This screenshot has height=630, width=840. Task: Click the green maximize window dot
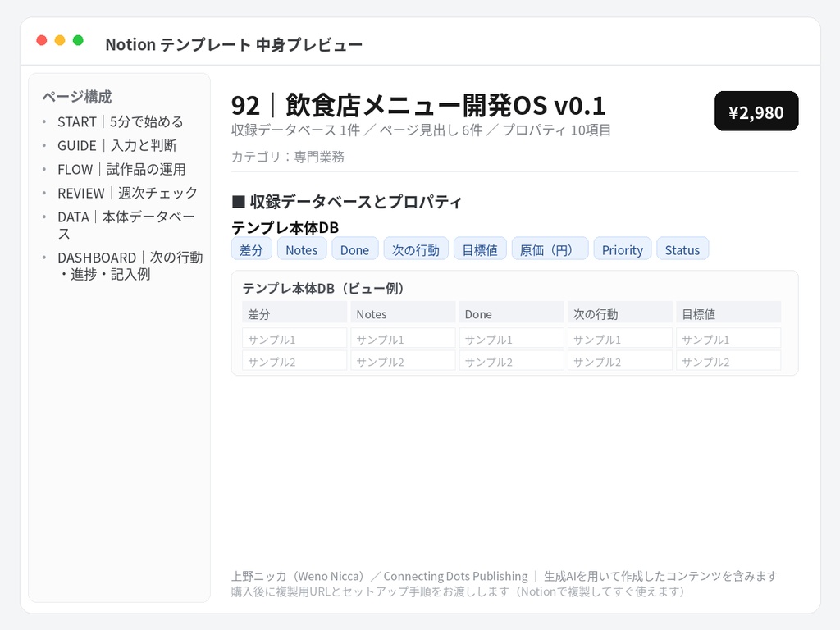point(78,40)
